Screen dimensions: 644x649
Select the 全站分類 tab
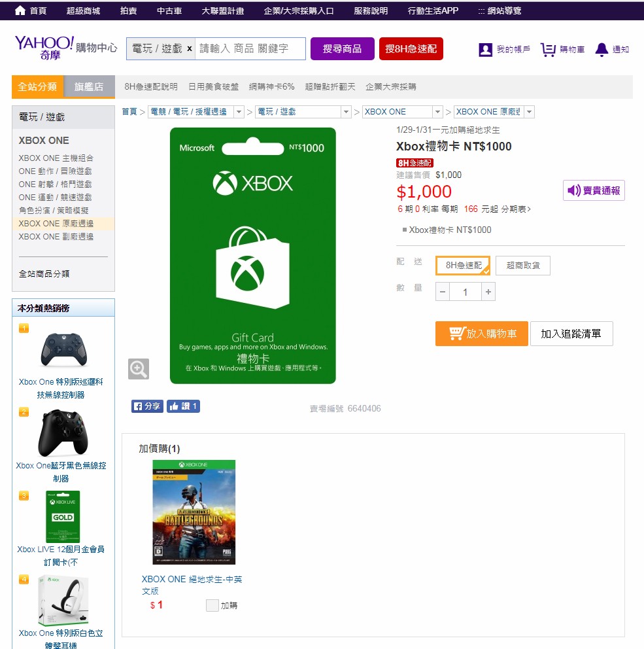pos(37,86)
